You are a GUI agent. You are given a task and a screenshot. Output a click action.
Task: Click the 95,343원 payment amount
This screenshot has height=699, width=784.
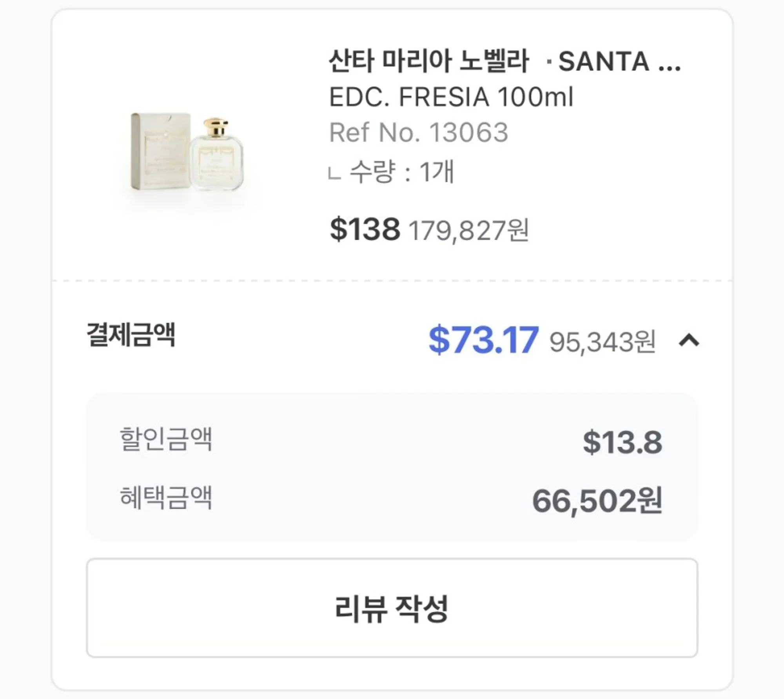tap(602, 342)
